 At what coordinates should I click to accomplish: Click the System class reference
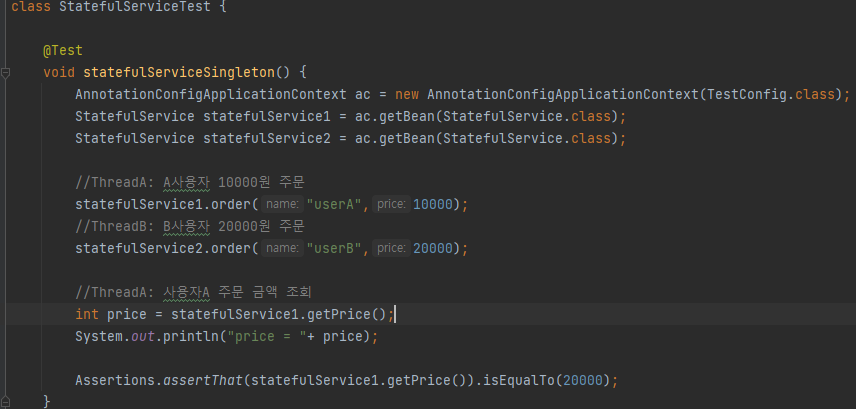[99, 336]
